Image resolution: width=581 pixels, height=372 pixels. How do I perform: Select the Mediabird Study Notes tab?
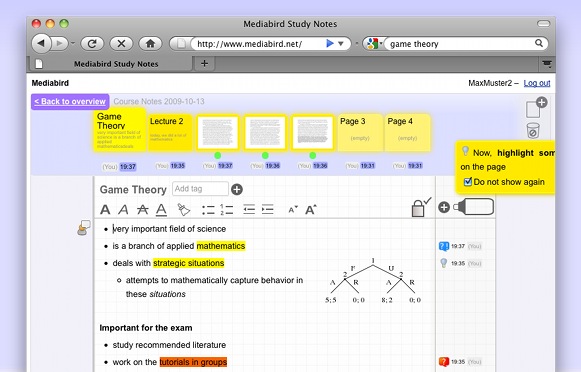pyautogui.click(x=110, y=64)
